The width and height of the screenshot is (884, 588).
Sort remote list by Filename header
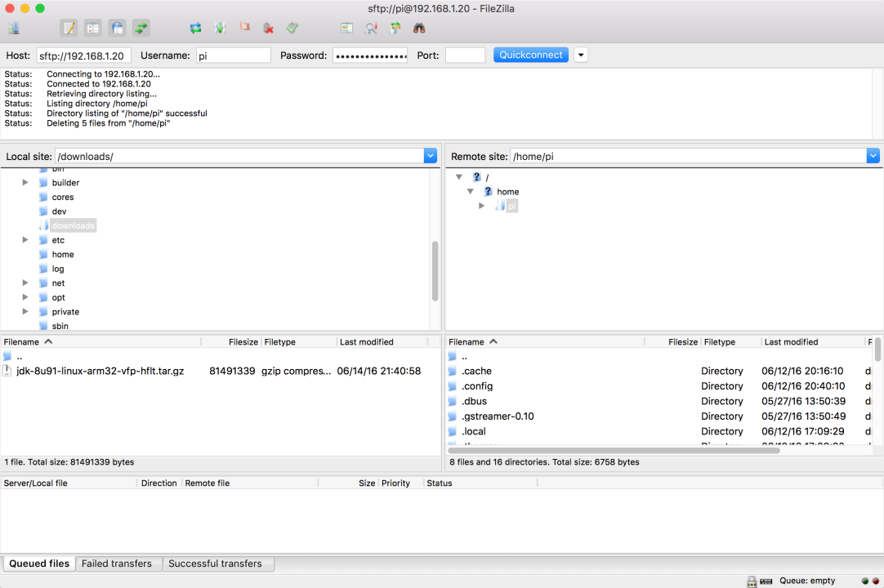tap(545, 342)
